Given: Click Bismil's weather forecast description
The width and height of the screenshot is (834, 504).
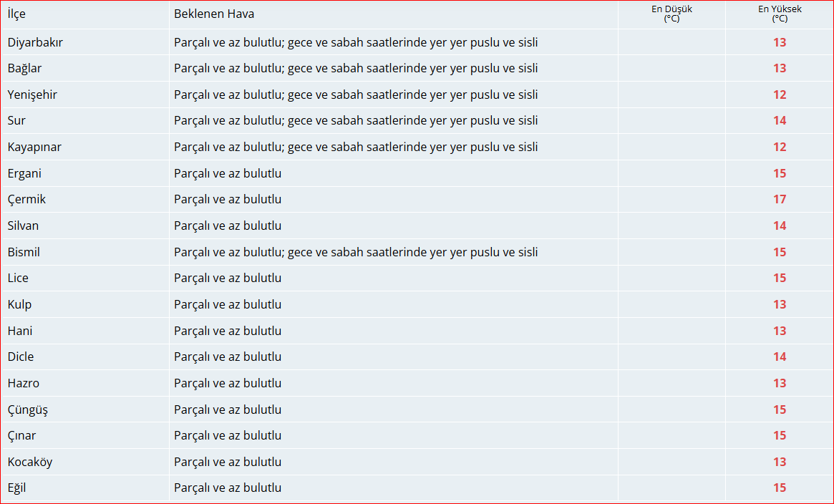Looking at the screenshot, I should tap(356, 252).
